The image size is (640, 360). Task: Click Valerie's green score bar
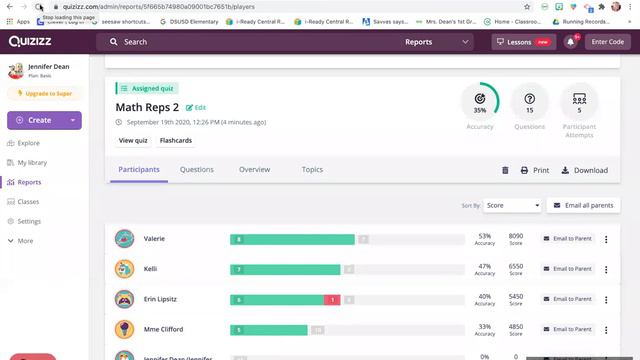292,240
